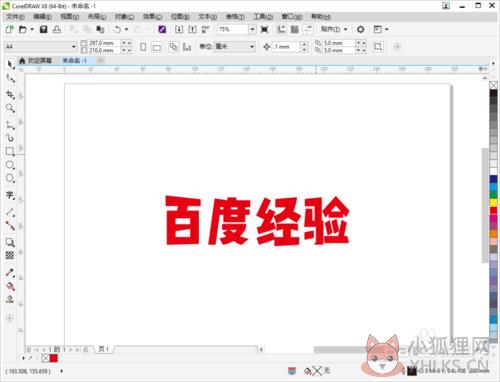Screen dimensions: 500x382
Task: Select the Color Eyedropper tool
Action: tap(10, 273)
